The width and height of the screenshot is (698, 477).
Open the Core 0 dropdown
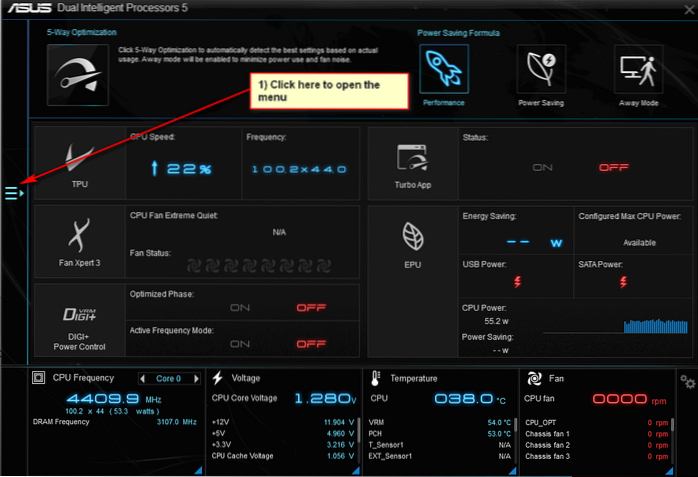click(170, 379)
